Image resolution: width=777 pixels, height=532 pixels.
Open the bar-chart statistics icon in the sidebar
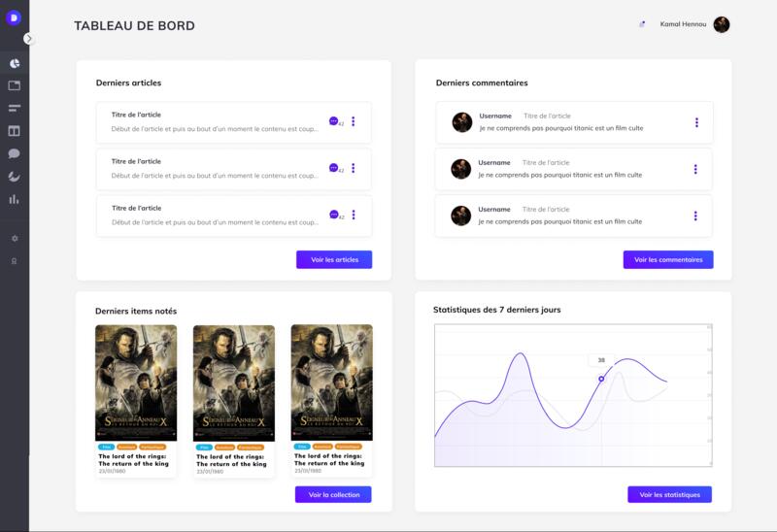(14, 199)
